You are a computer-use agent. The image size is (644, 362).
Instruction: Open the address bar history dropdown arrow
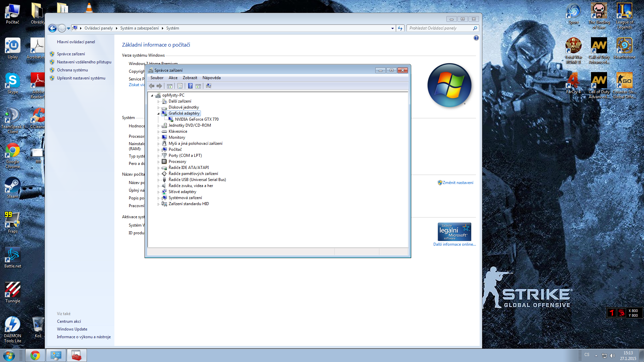click(x=392, y=28)
